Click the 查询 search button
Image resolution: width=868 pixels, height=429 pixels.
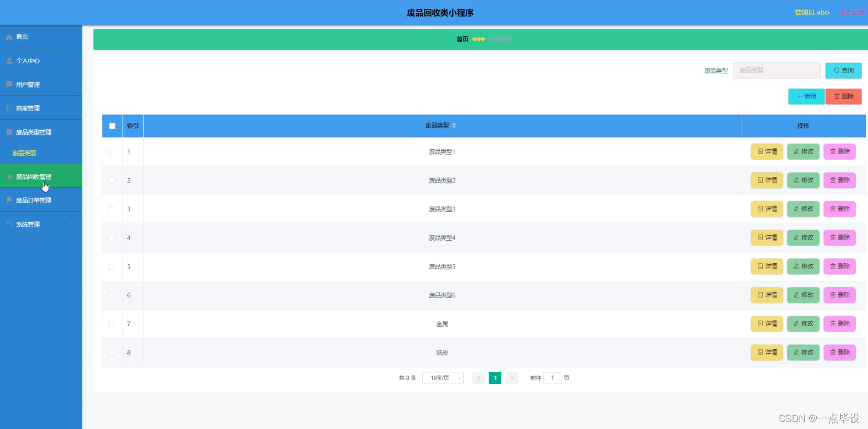point(843,71)
